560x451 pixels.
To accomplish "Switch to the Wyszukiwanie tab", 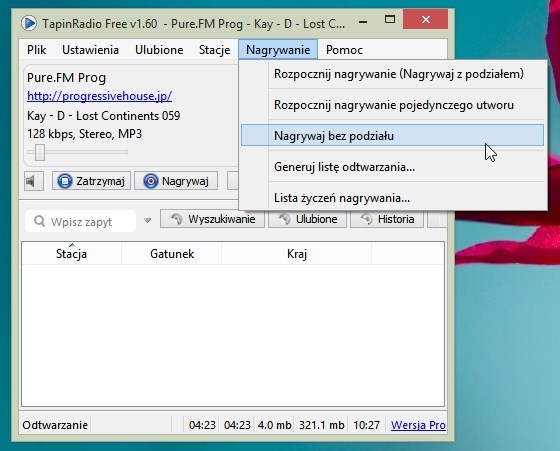I will 212,219.
